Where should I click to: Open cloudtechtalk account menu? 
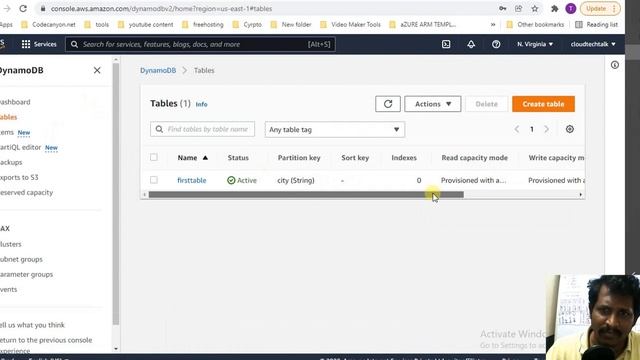click(x=593, y=44)
